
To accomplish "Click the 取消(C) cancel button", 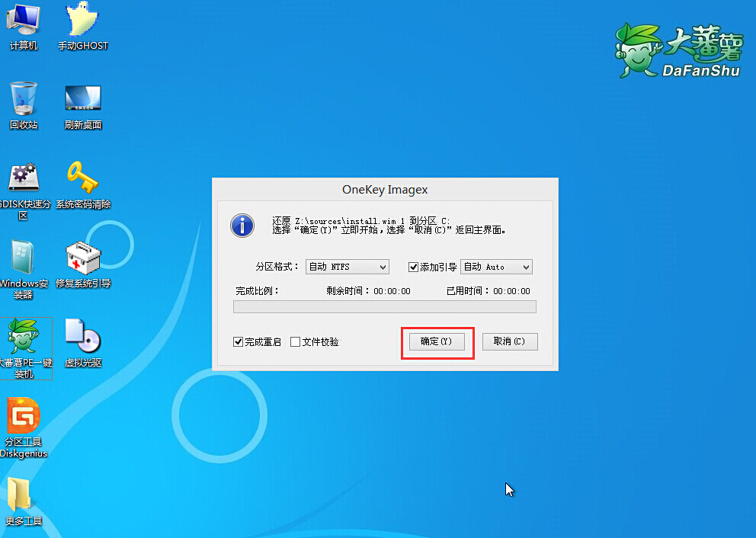I will pos(509,341).
